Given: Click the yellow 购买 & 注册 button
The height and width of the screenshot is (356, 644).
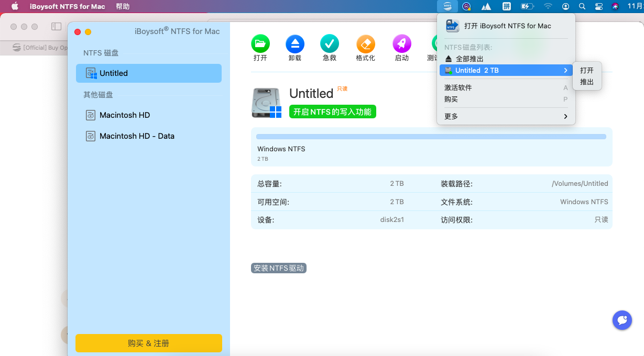Looking at the screenshot, I should [x=149, y=343].
